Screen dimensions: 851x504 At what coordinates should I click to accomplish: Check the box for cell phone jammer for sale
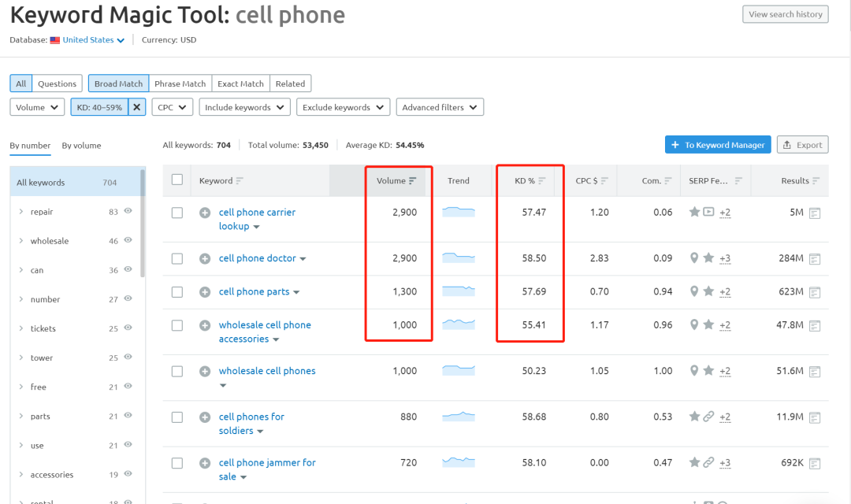pyautogui.click(x=177, y=463)
